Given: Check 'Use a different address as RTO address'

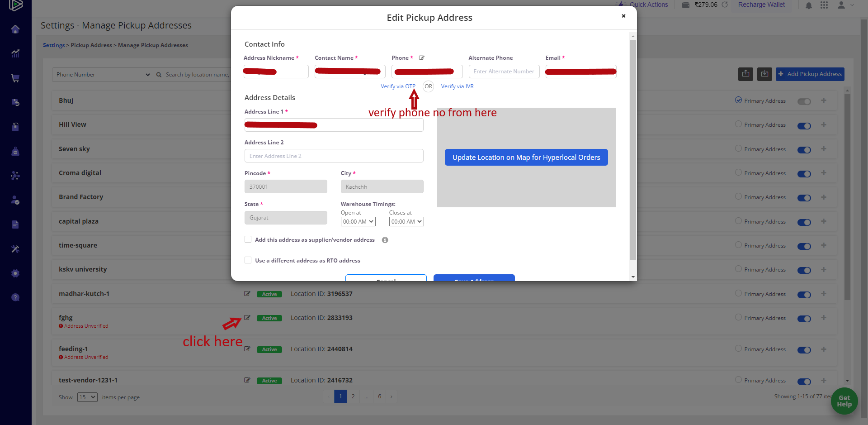Looking at the screenshot, I should tap(248, 260).
